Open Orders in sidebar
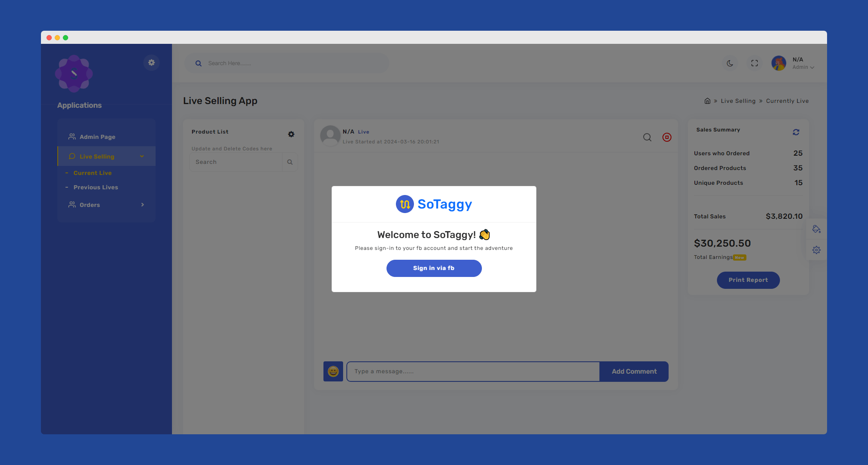 pyautogui.click(x=106, y=205)
